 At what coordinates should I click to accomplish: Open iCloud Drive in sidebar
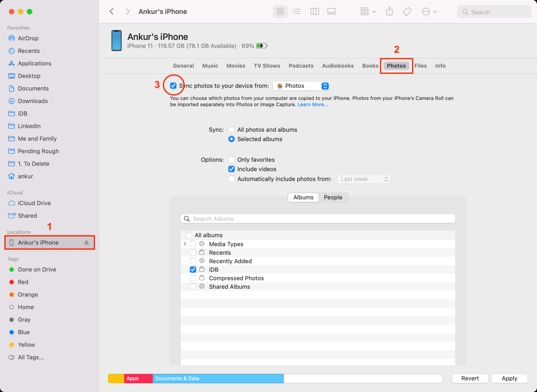tap(34, 203)
